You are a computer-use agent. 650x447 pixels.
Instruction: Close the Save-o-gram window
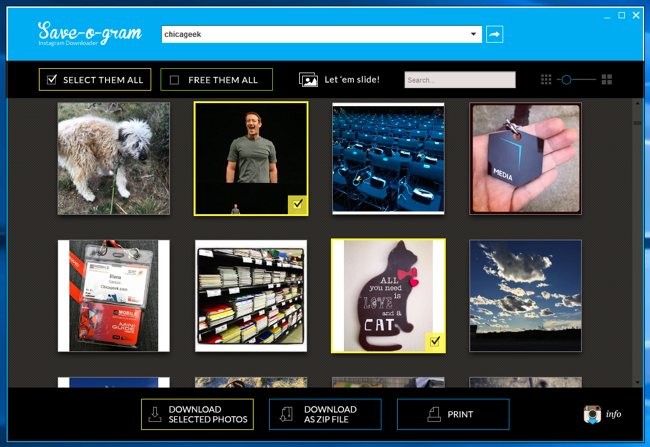coord(636,15)
